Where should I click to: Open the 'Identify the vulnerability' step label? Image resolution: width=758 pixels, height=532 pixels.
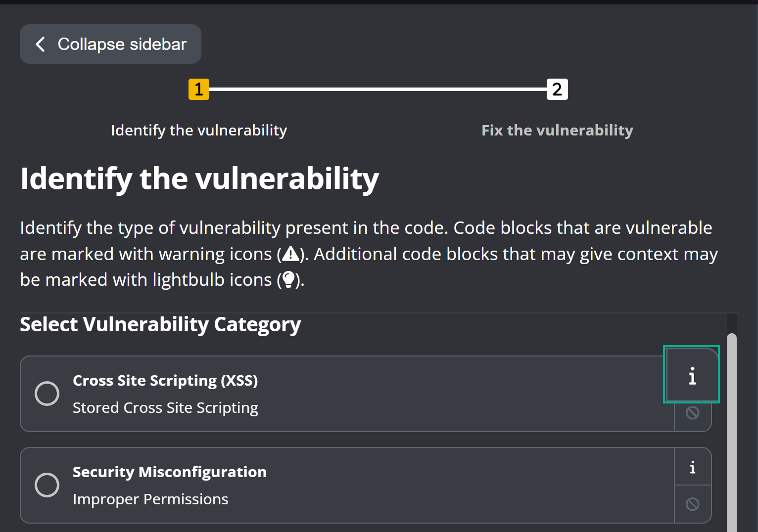(x=199, y=130)
